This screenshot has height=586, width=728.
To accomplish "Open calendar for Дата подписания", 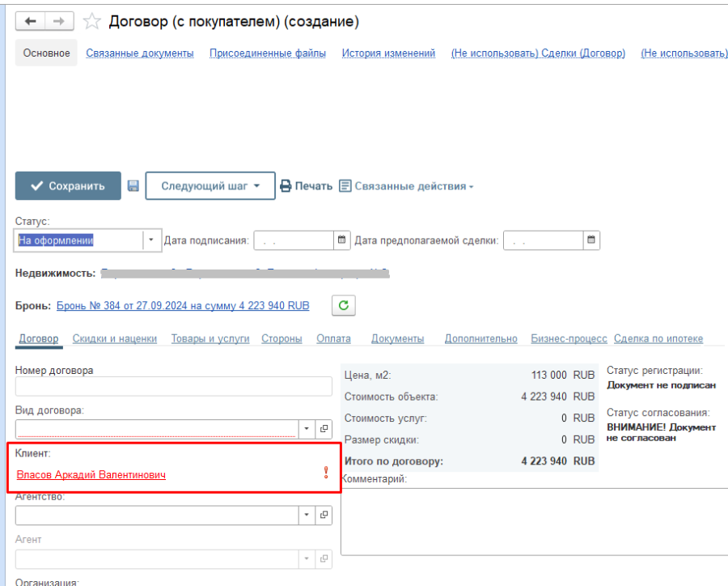I will pyautogui.click(x=341, y=240).
